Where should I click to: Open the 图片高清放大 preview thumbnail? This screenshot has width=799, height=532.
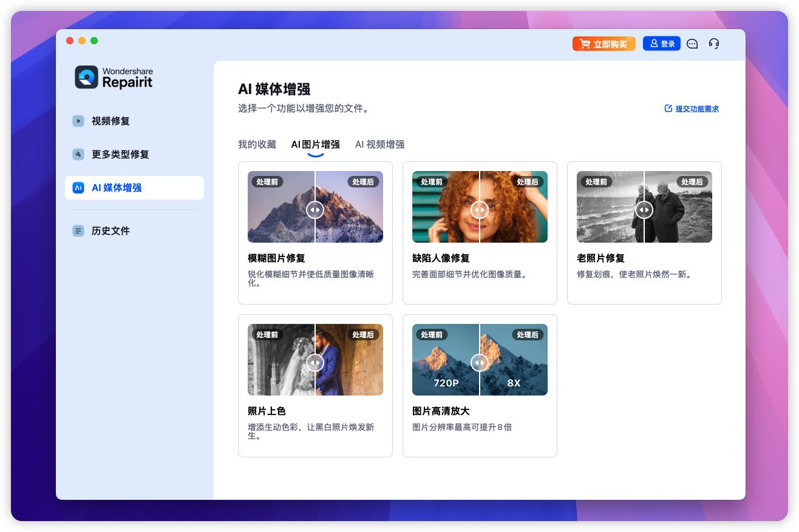coord(480,360)
